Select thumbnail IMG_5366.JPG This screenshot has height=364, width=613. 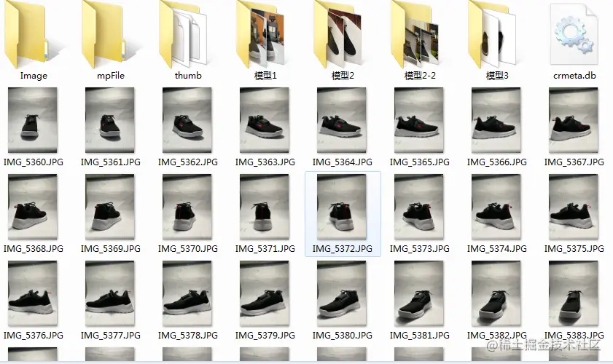pyautogui.click(x=496, y=120)
